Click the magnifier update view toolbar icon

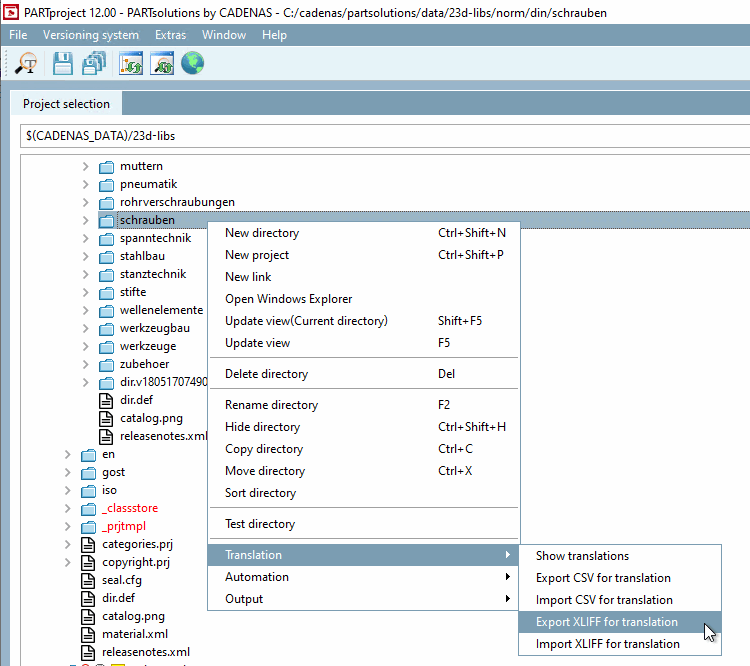pyautogui.click(x=162, y=65)
